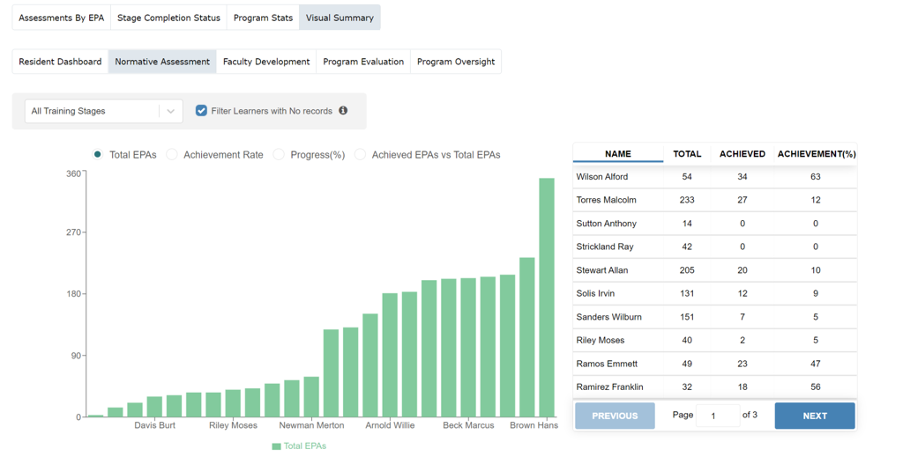
Task: Select the Achievement Rate radio button
Action: click(172, 155)
